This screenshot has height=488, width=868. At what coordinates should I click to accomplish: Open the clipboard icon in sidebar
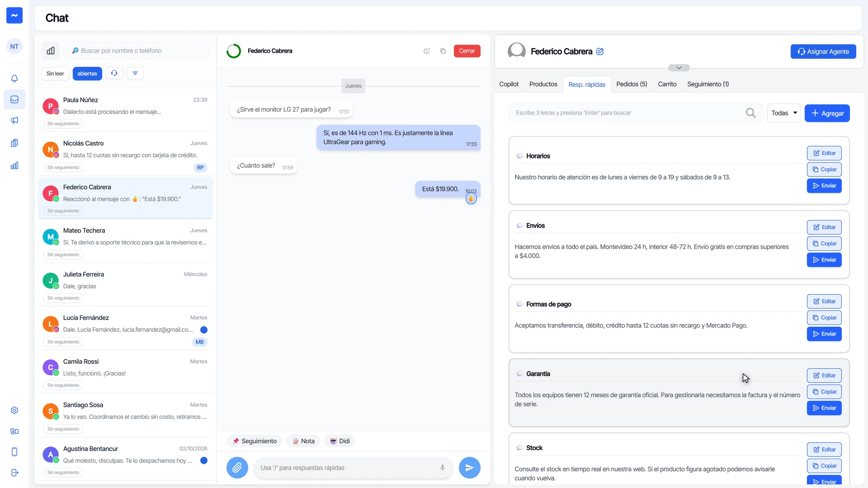coord(14,143)
